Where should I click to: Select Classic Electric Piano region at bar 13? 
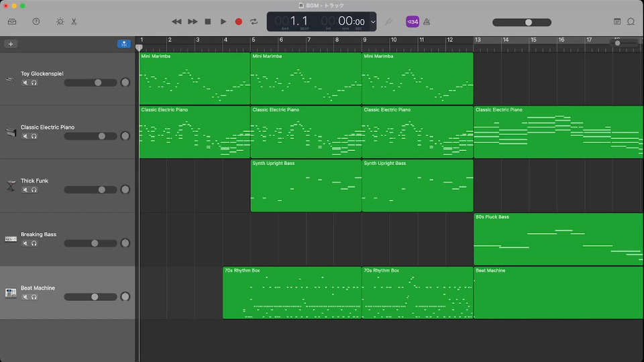(559, 132)
